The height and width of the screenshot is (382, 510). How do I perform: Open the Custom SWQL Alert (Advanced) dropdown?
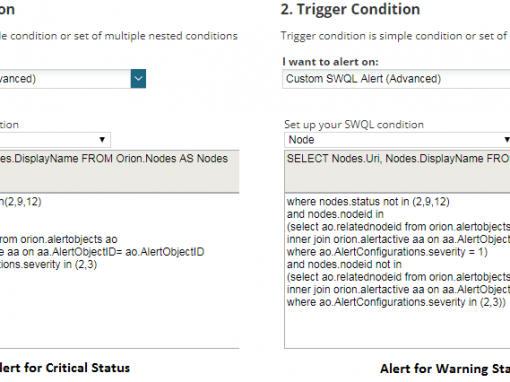coord(396,79)
